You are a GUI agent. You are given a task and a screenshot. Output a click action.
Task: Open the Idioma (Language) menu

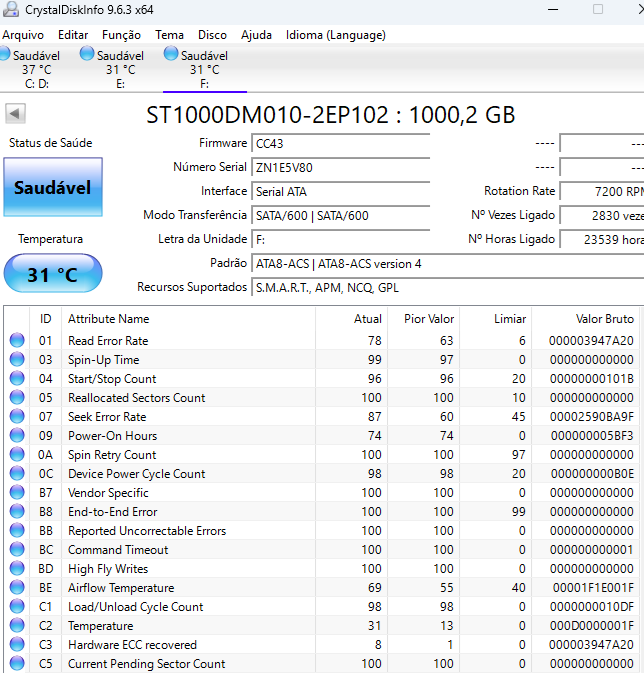pos(336,35)
